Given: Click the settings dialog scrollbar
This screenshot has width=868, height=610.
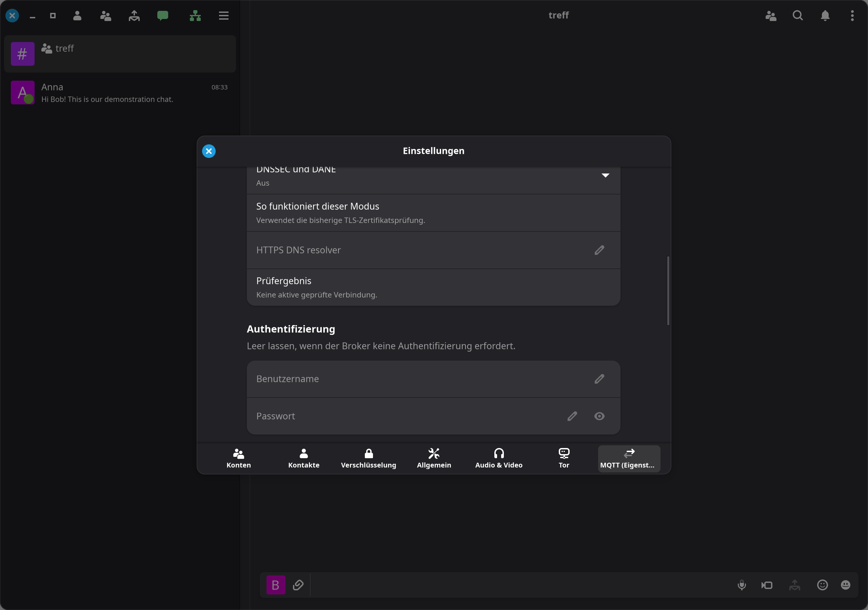Looking at the screenshot, I should [x=668, y=291].
